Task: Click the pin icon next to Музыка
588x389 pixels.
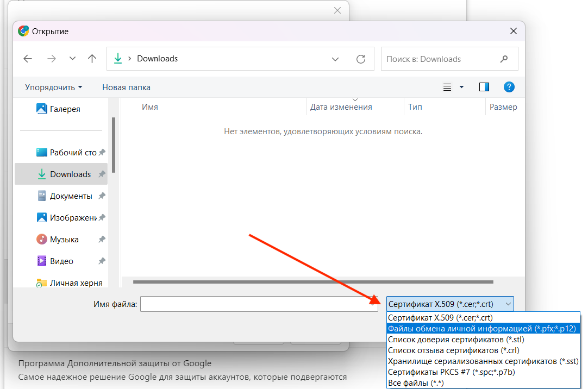Action: pos(102,240)
